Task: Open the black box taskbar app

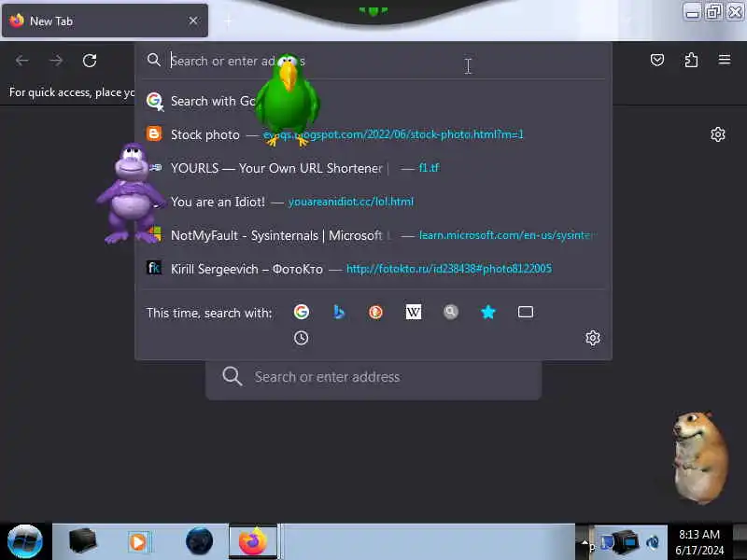Action: click(x=82, y=541)
